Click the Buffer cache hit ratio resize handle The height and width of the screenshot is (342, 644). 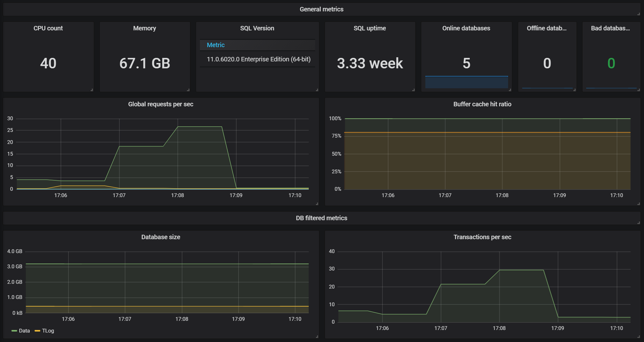[x=639, y=204]
